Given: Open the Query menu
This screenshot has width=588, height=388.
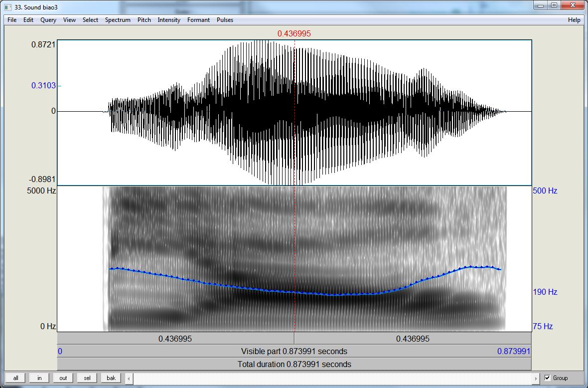Looking at the screenshot, I should 48,20.
